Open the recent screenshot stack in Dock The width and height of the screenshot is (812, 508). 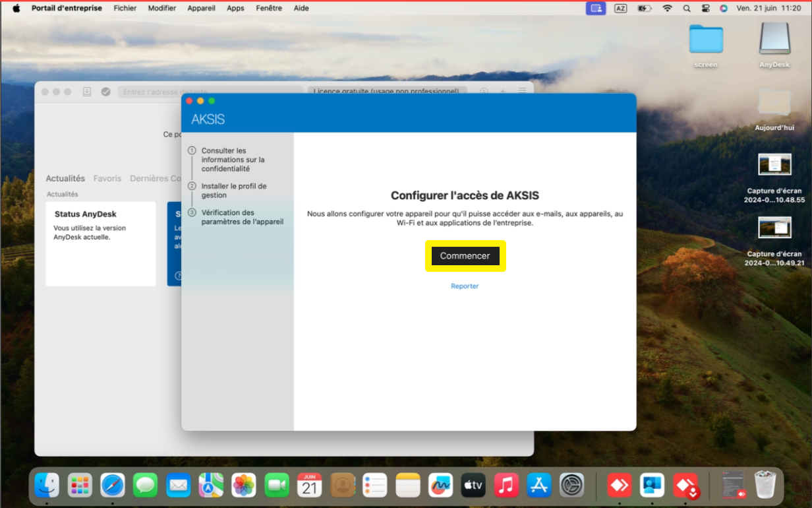[734, 485]
